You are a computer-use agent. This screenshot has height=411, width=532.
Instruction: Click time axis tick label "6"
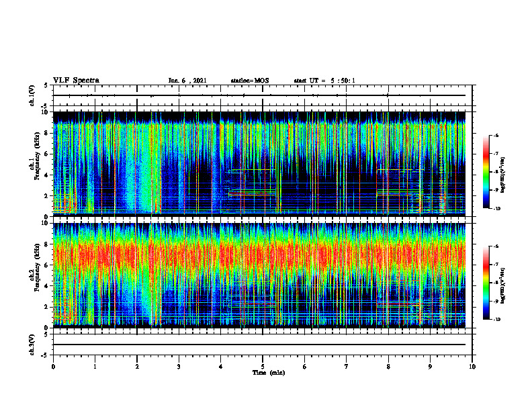[305, 367]
